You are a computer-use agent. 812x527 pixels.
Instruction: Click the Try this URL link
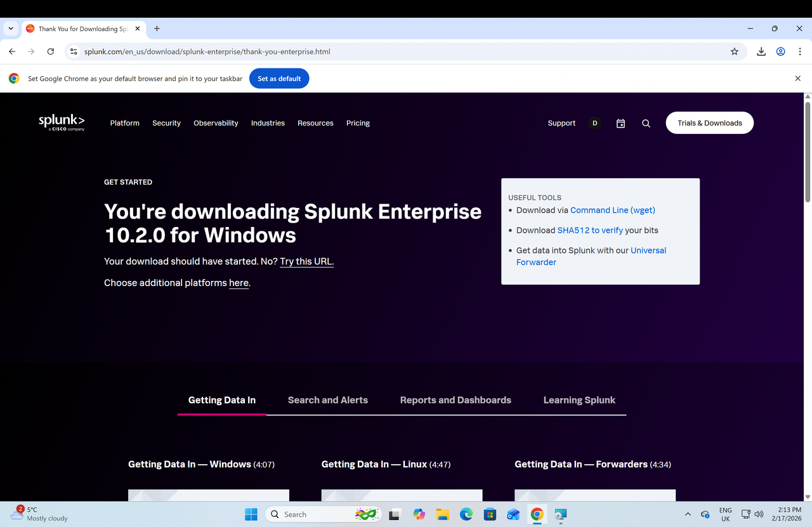(x=306, y=261)
